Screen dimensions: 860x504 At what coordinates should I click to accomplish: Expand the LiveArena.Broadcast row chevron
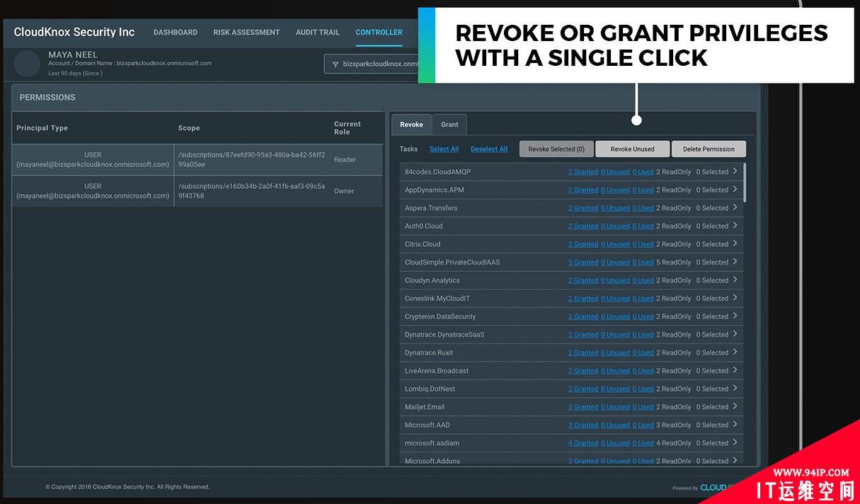point(735,370)
